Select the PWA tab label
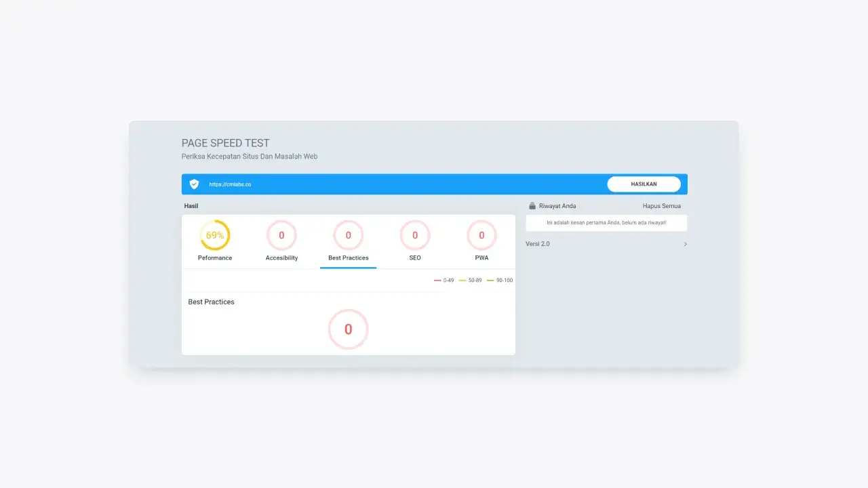The image size is (868, 488). 481,258
